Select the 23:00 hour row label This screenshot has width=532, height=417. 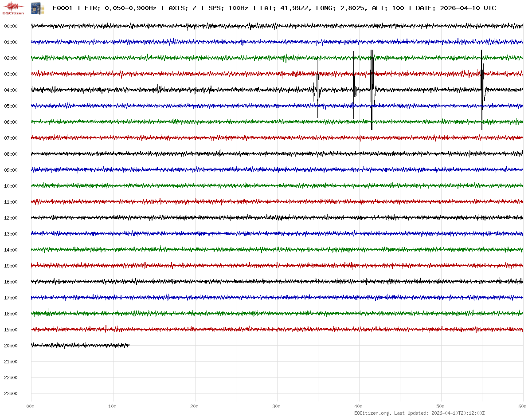tap(11, 393)
